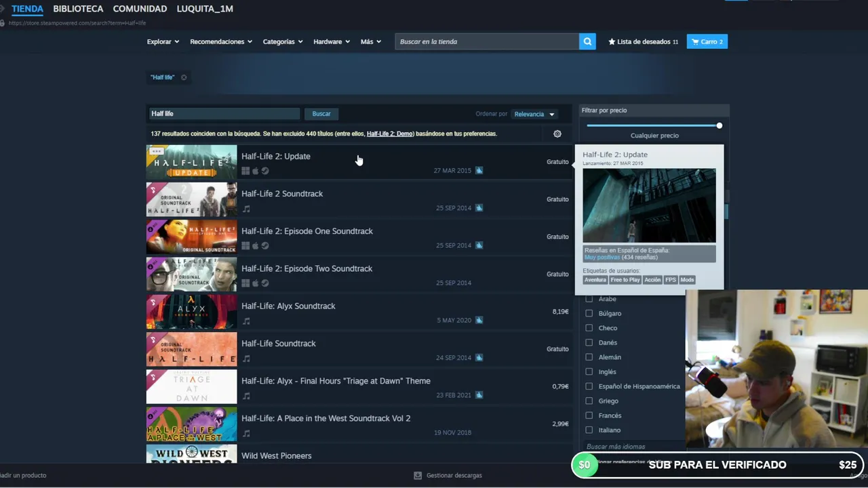This screenshot has width=868, height=488.
Task: Click music note icon on Half-Life Soundtrack row
Action: [x=246, y=358]
